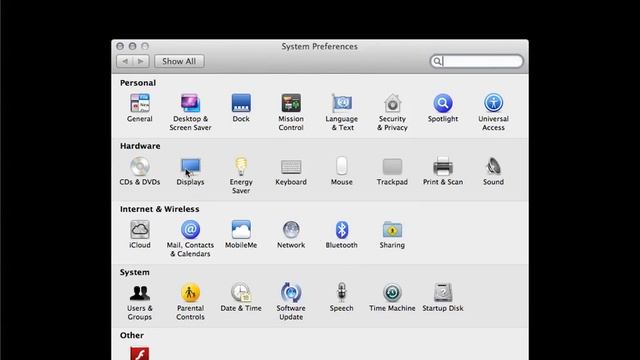The width and height of the screenshot is (640, 360).
Task: Go back with the left arrow button
Action: pyautogui.click(x=125, y=61)
